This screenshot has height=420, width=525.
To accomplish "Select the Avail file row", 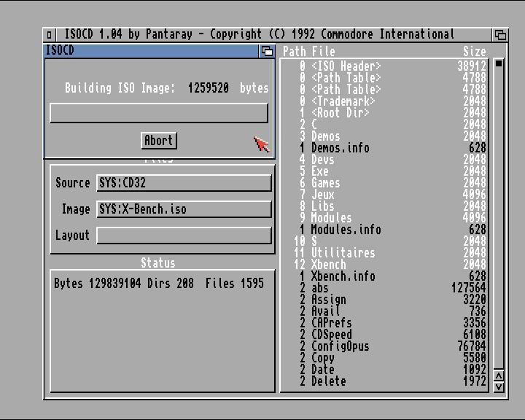I will point(384,311).
